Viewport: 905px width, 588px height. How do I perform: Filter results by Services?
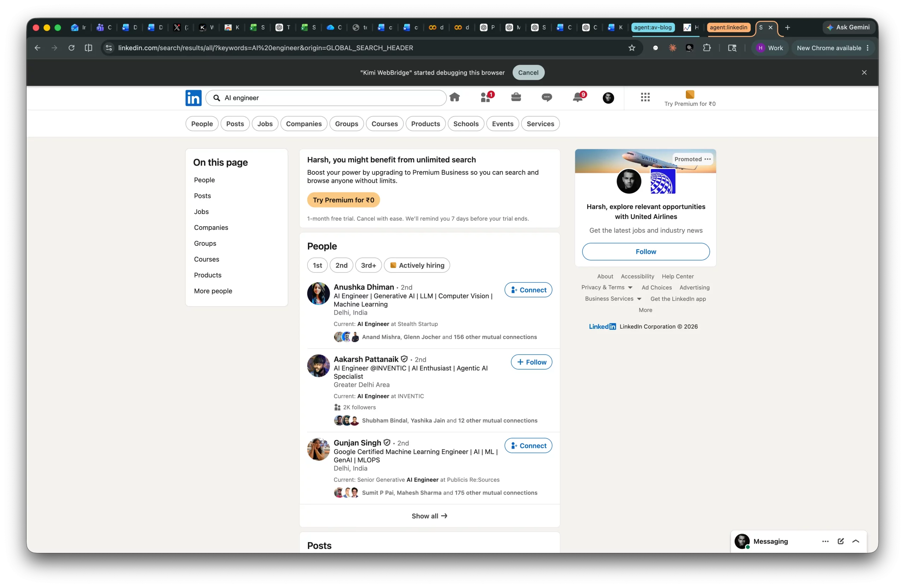[x=540, y=124]
